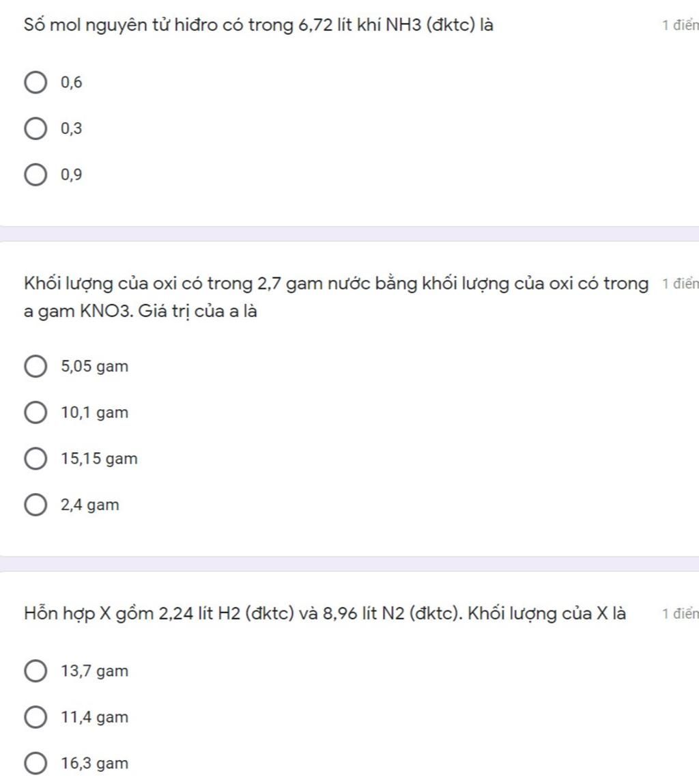Click the point label of the KNO3 question

(x=680, y=283)
